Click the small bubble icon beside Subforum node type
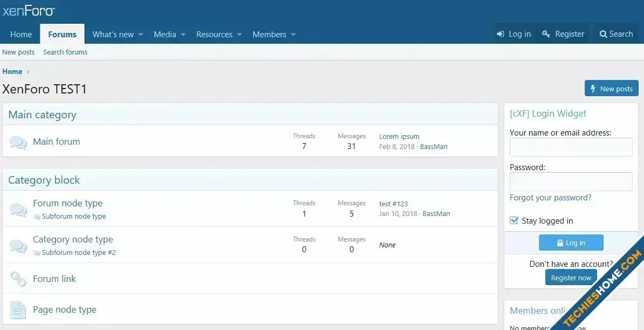This screenshot has height=330, width=644. [x=37, y=217]
